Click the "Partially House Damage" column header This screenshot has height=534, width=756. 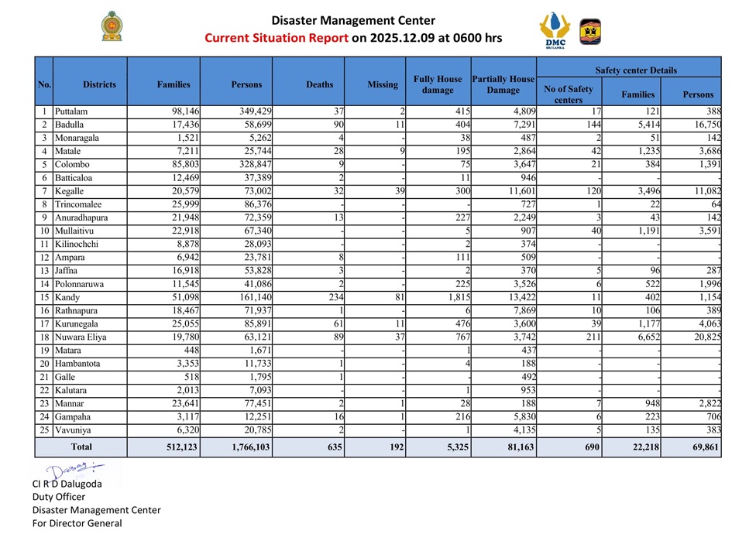pyautogui.click(x=503, y=84)
